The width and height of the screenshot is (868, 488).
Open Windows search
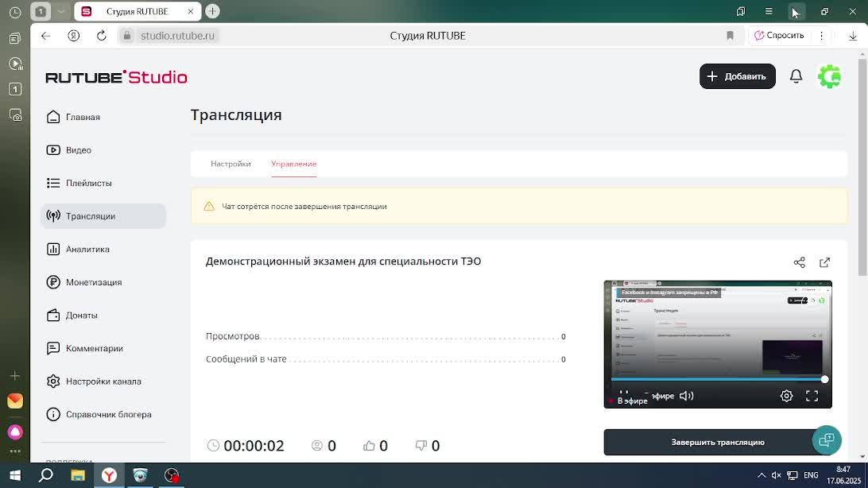(x=46, y=475)
